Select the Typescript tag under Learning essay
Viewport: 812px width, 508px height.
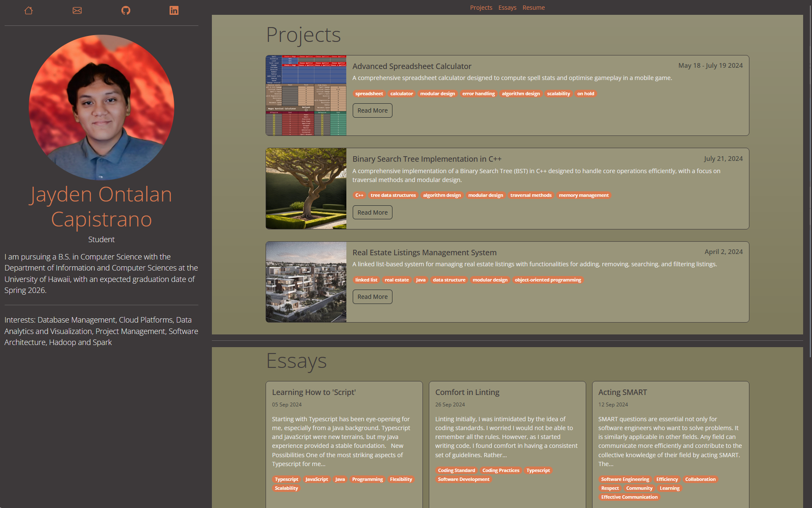pos(286,479)
